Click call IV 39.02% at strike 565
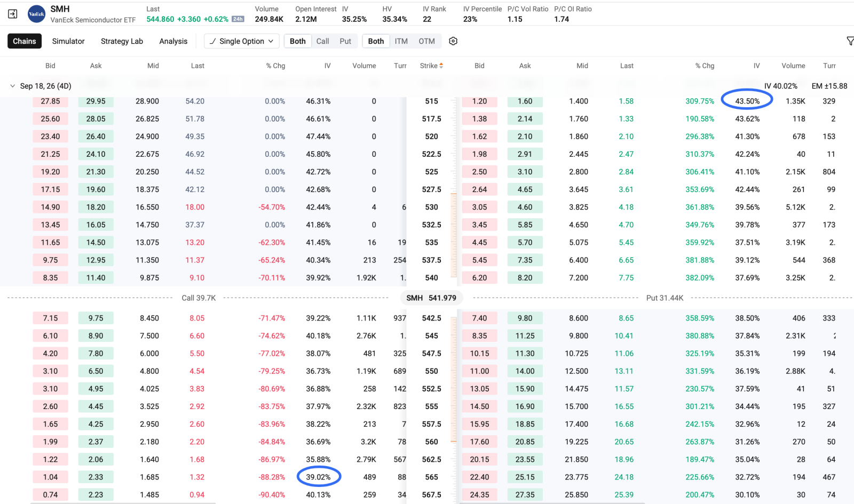The height and width of the screenshot is (504, 854). [318, 477]
